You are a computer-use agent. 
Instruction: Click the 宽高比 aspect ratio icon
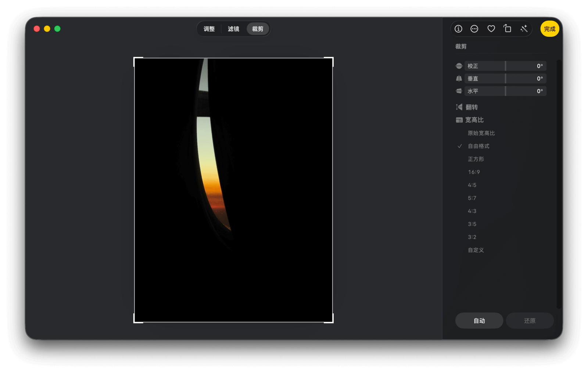pos(459,120)
